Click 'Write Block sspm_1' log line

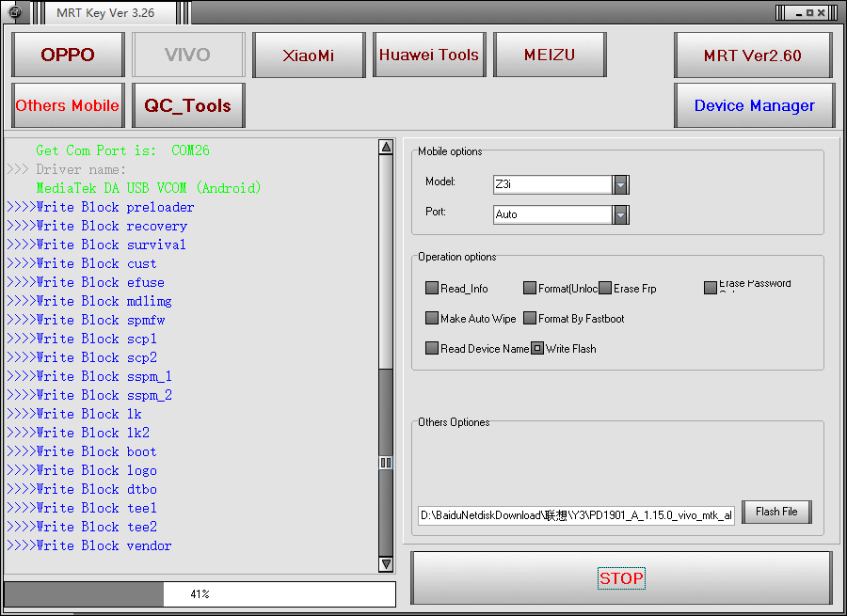point(89,376)
